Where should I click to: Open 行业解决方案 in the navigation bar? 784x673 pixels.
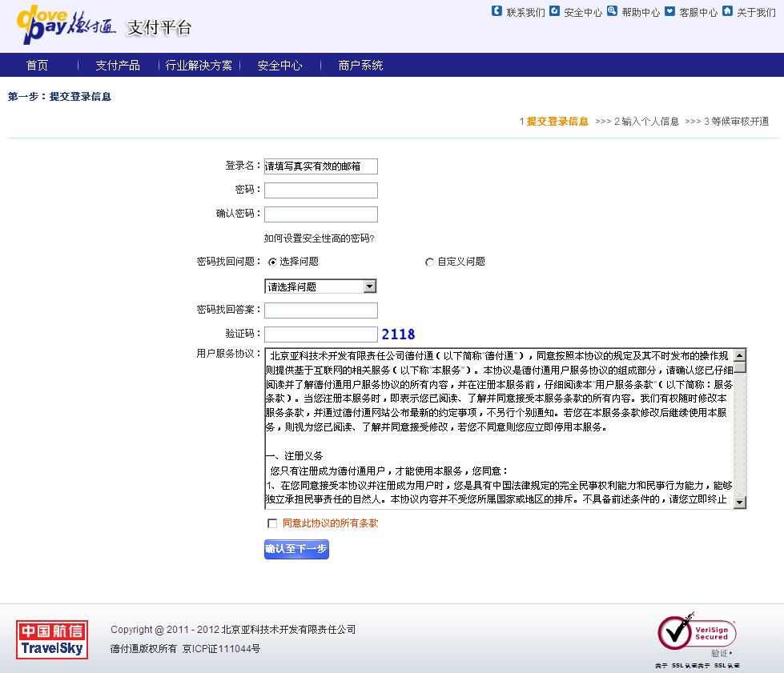pyautogui.click(x=199, y=66)
